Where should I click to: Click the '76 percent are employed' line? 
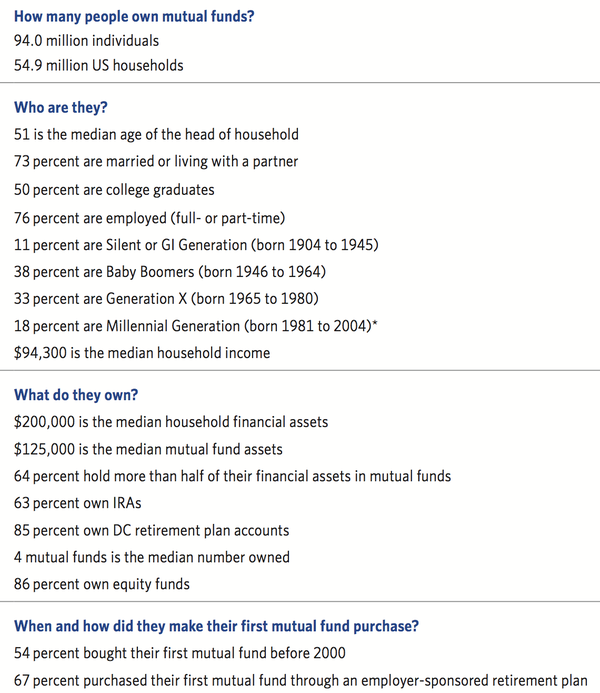[x=149, y=218]
